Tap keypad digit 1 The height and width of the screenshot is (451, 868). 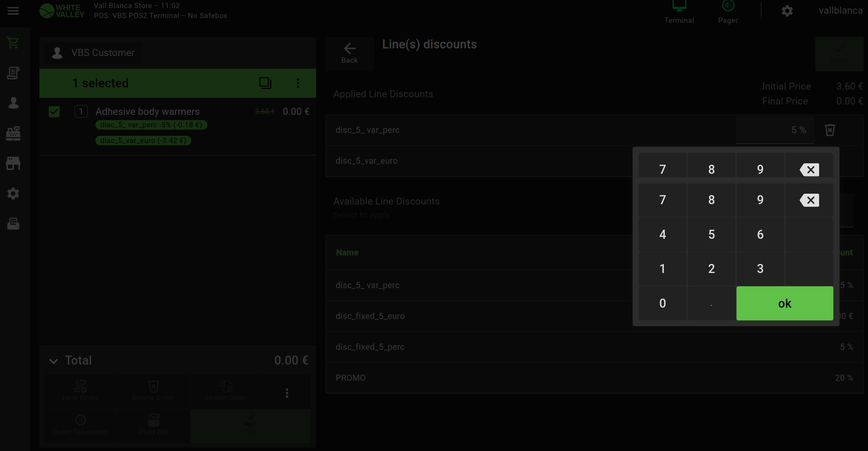[x=663, y=269]
